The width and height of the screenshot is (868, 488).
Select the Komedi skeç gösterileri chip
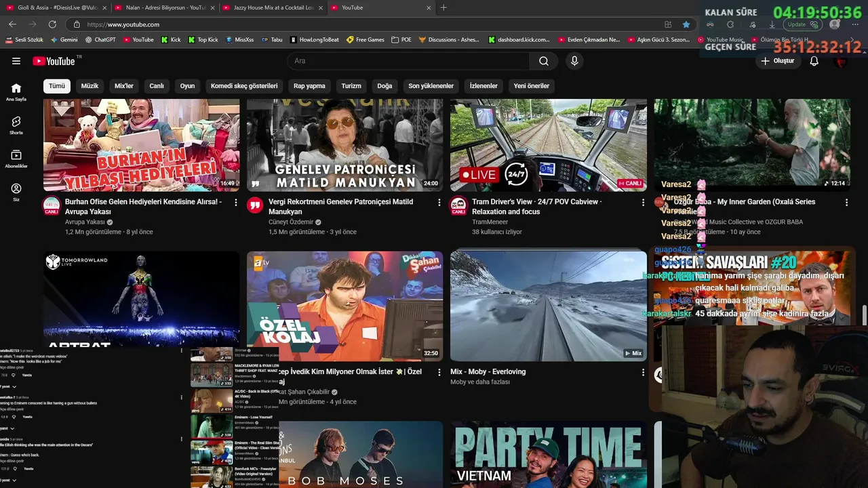coord(244,86)
